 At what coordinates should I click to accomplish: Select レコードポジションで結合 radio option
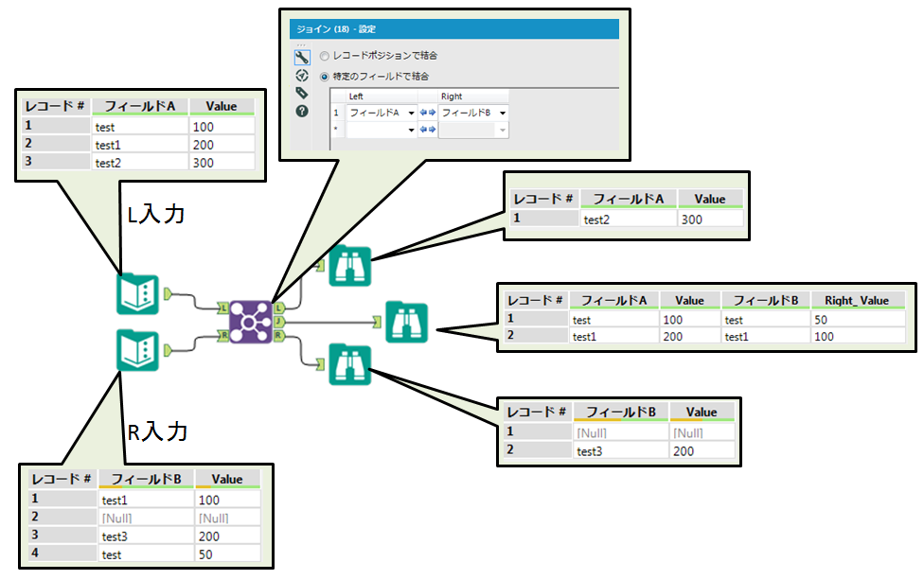tap(325, 56)
